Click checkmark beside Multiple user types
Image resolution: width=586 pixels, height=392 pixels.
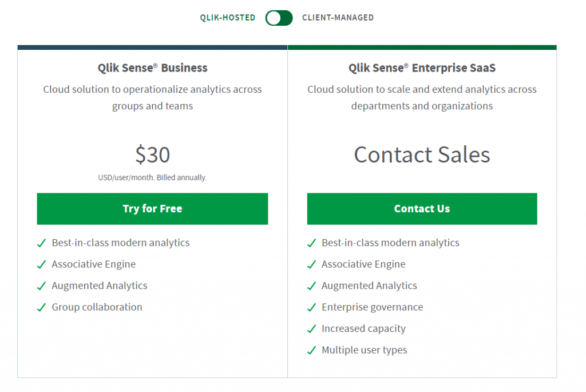coord(311,350)
